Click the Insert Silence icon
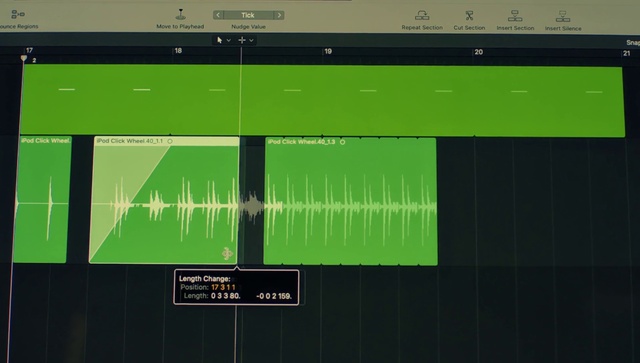This screenshot has width=640, height=363. pyautogui.click(x=563, y=16)
